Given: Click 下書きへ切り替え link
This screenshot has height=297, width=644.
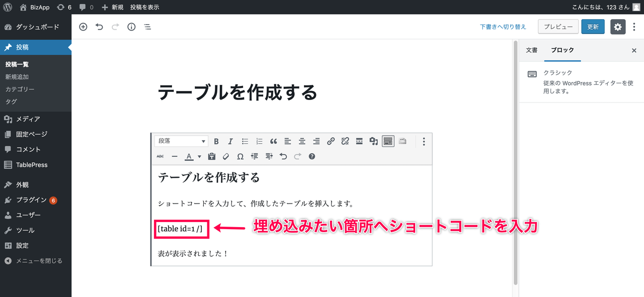Looking at the screenshot, I should point(503,27).
